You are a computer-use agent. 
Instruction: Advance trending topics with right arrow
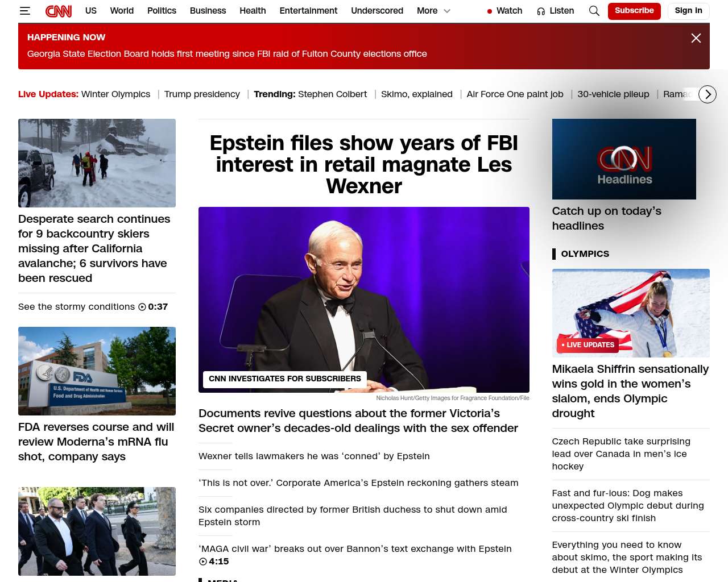708,94
